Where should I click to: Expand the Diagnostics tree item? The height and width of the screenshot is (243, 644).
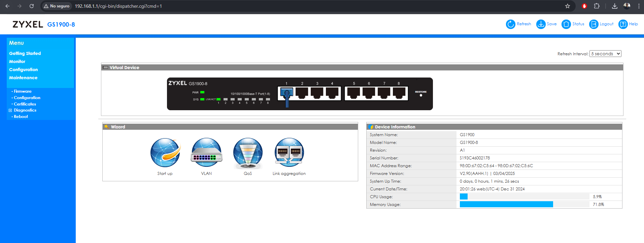coord(10,110)
